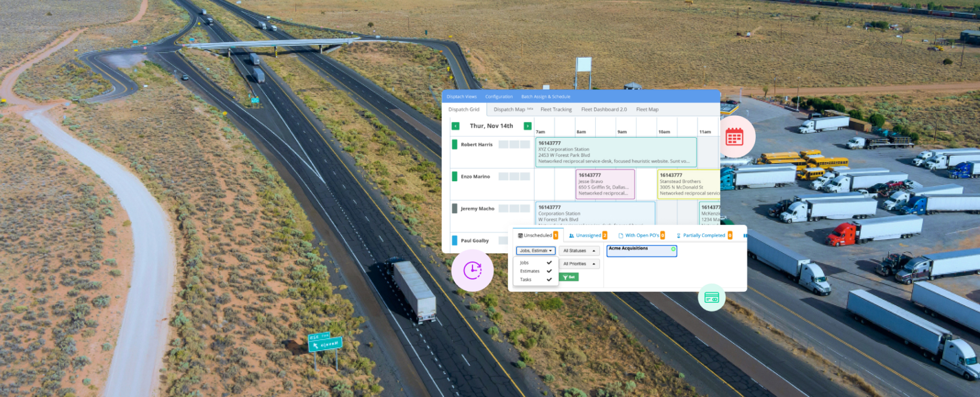This screenshot has width=980, height=397.
Task: Click technician name Paul Goalby
Action: click(475, 240)
